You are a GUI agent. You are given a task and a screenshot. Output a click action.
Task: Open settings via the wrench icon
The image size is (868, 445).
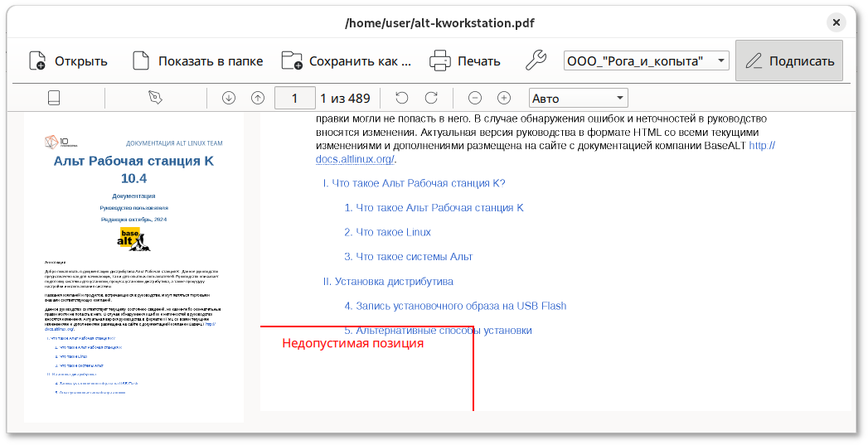click(x=536, y=60)
